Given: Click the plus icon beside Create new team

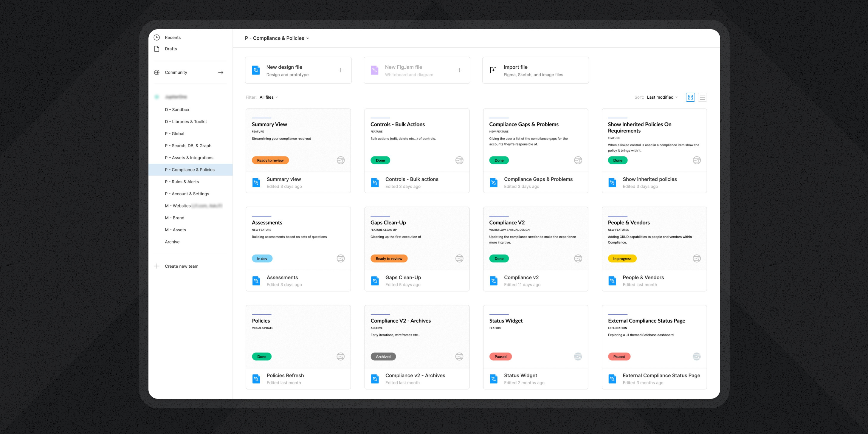Looking at the screenshot, I should (x=157, y=266).
